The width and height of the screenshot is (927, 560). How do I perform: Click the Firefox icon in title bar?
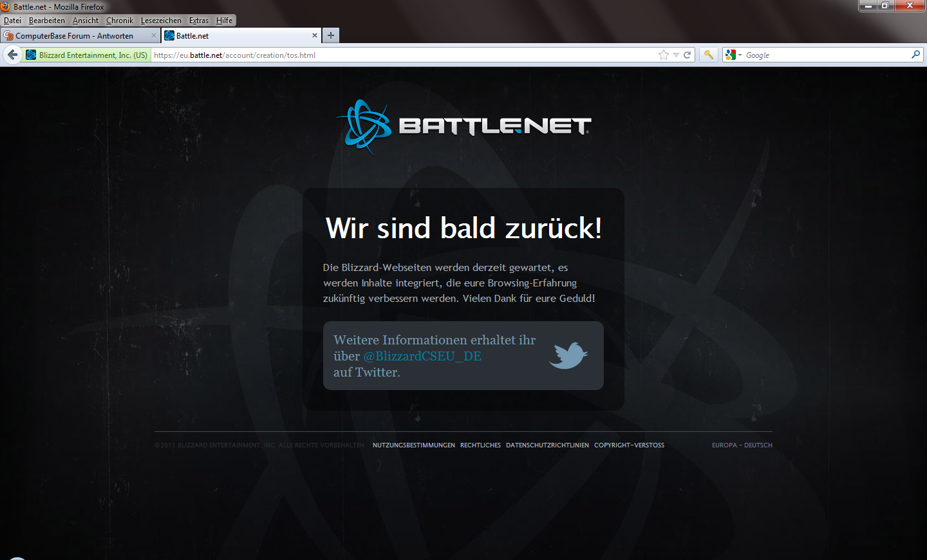pyautogui.click(x=5, y=6)
